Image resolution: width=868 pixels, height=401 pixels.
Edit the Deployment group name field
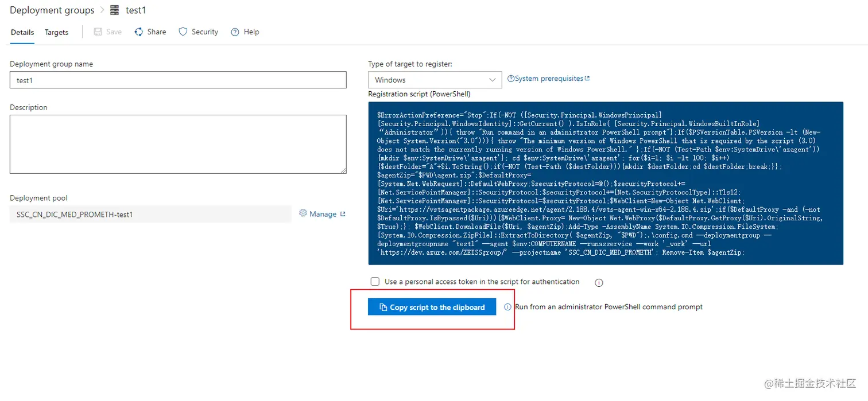click(x=178, y=80)
